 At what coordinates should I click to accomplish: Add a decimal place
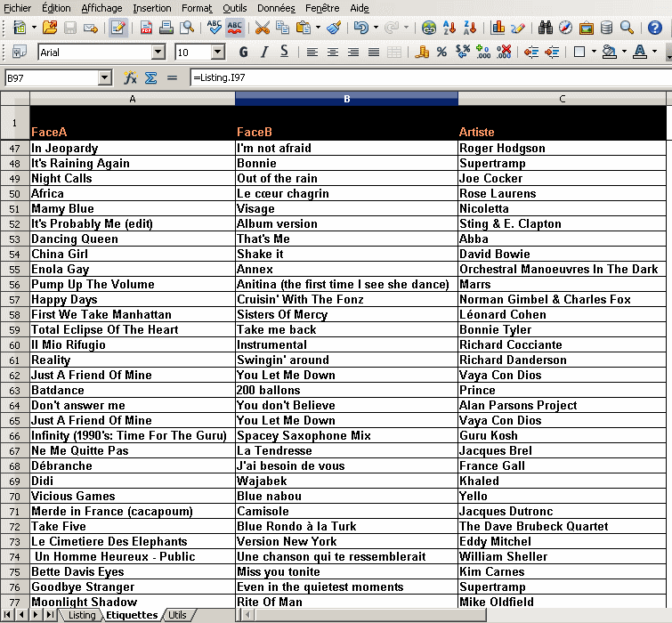(x=483, y=53)
